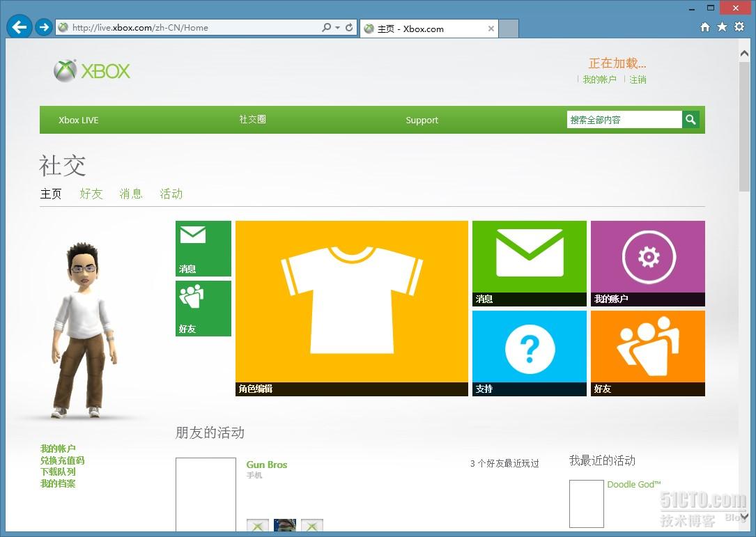Click the 我最近的活动 heading
Image resolution: width=756 pixels, height=537 pixels.
[602, 461]
